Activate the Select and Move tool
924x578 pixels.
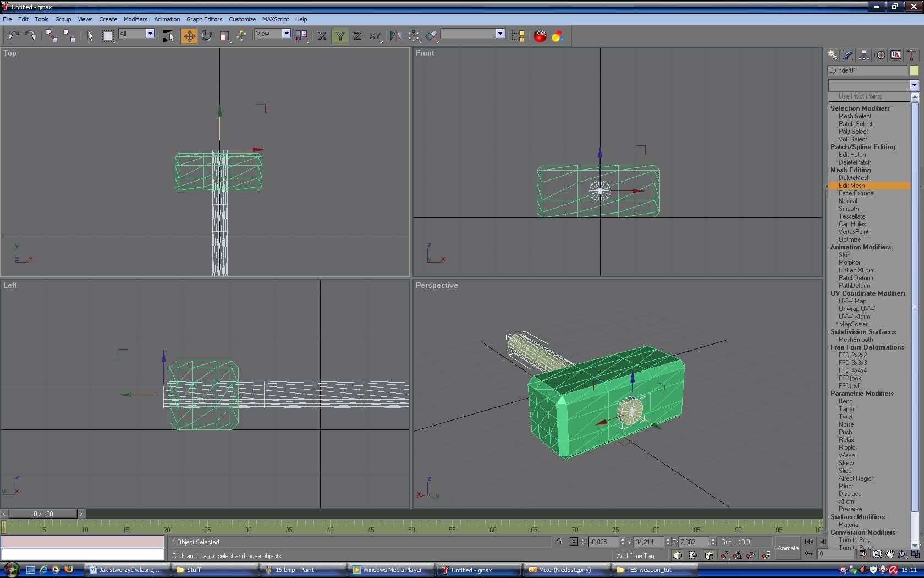click(189, 36)
